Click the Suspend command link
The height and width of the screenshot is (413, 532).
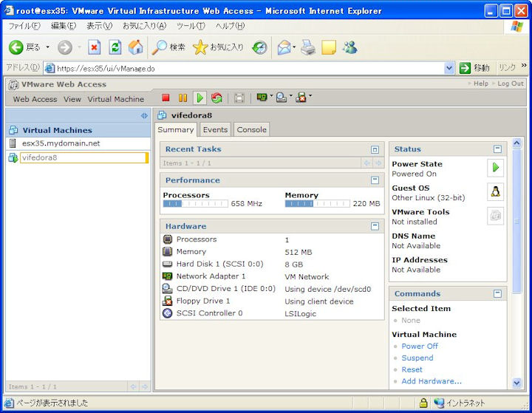tap(417, 358)
